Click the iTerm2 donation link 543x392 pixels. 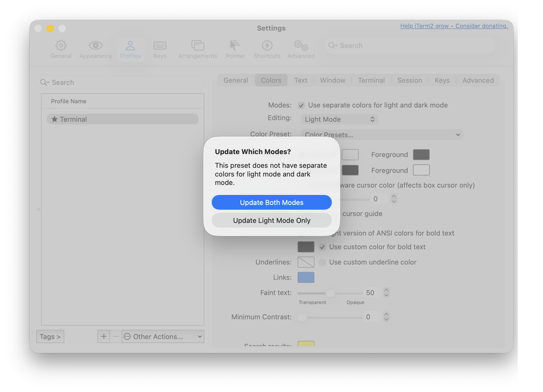point(454,26)
